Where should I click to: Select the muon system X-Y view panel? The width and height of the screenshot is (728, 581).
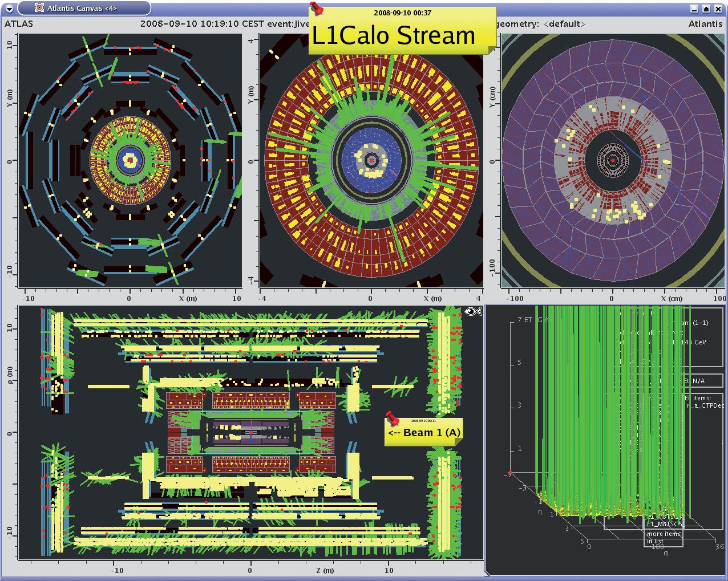tap(130, 161)
